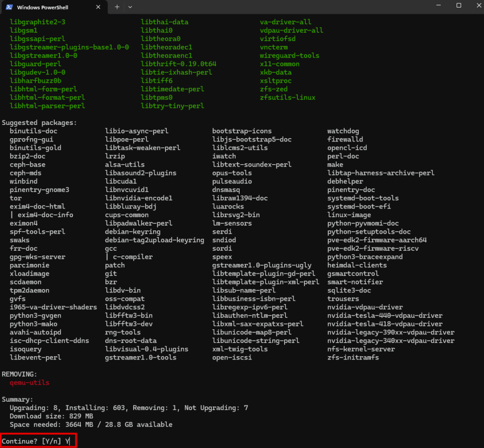
Task: Minimize the terminal window
Action: tap(438, 6)
